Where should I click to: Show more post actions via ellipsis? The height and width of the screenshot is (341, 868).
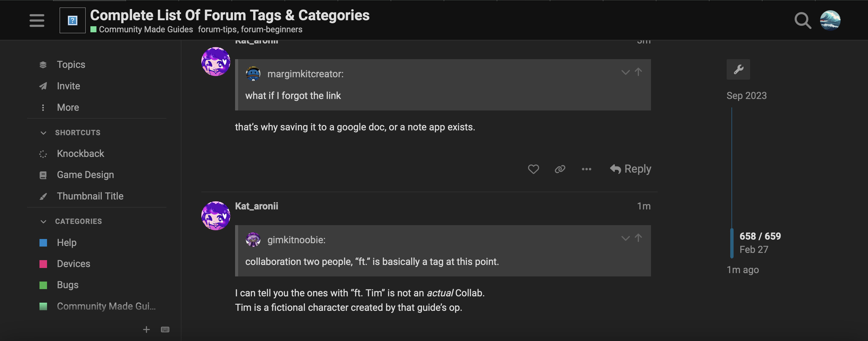(x=586, y=169)
